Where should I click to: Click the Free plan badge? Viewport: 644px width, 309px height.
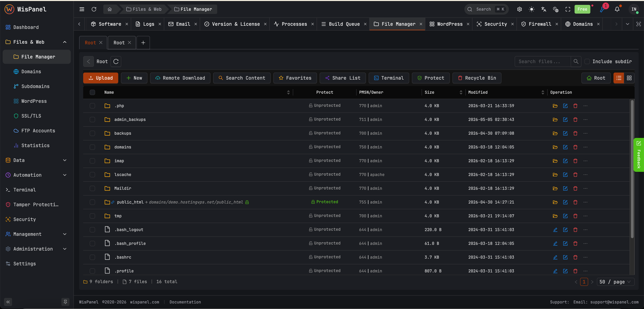[x=582, y=9]
